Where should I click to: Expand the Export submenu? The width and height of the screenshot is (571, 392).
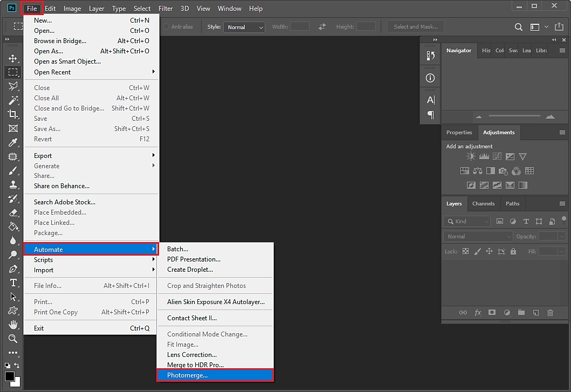[92, 156]
